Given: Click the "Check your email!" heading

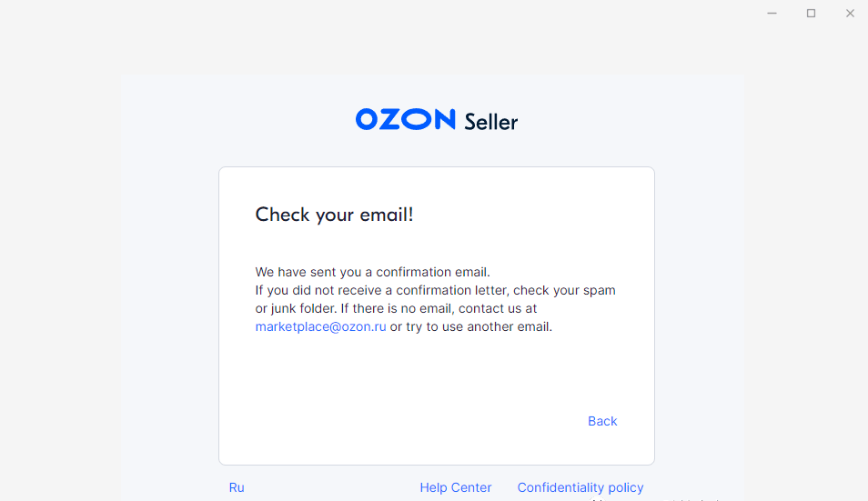Looking at the screenshot, I should pyautogui.click(x=334, y=215).
